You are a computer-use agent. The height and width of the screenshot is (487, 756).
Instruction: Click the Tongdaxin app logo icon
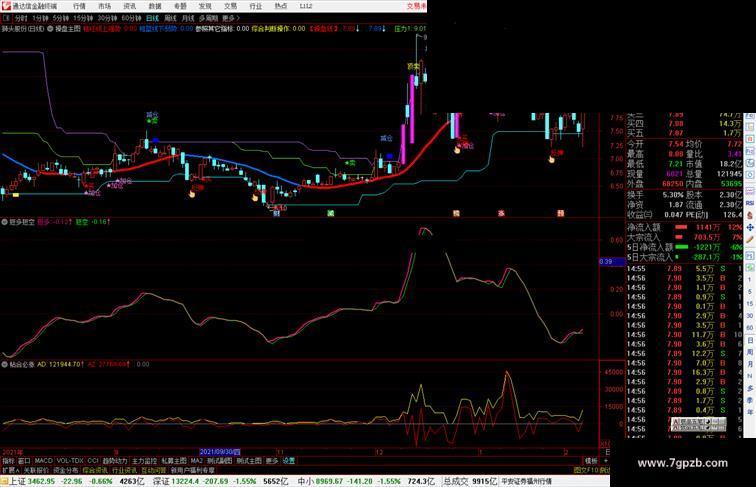click(6, 6)
